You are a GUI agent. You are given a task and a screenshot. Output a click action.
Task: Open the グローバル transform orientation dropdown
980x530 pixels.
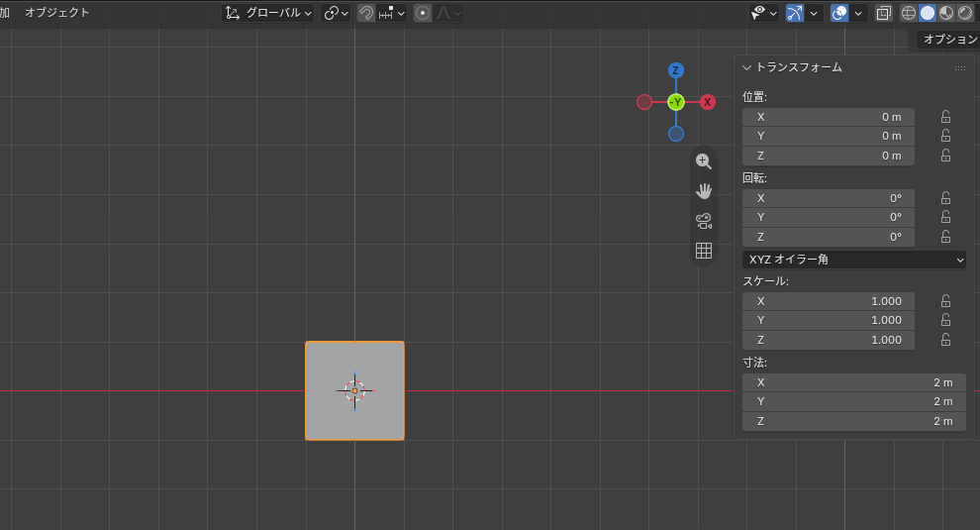268,13
